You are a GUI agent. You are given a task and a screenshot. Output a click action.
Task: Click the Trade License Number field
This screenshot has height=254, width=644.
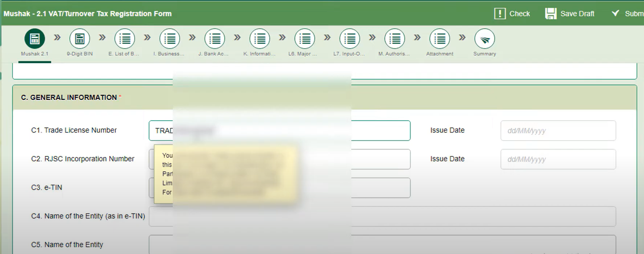coord(380,130)
